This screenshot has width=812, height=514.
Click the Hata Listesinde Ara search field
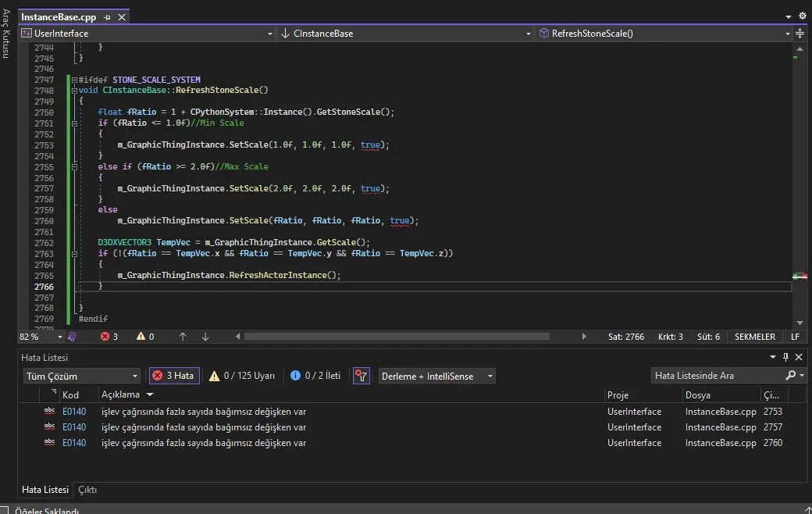click(718, 376)
